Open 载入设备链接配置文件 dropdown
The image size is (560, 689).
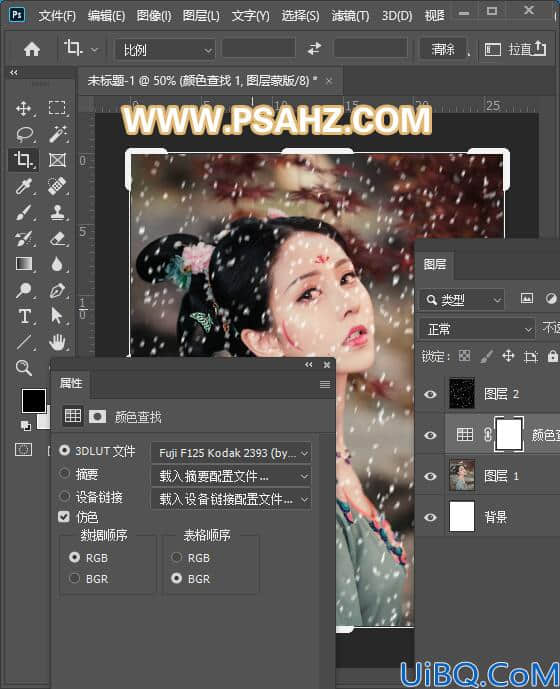[231, 499]
